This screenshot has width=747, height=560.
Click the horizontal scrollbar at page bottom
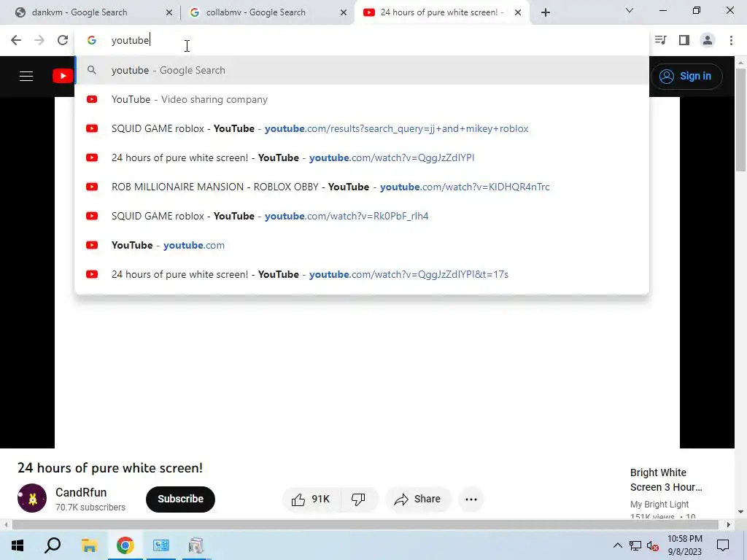pyautogui.click(x=365, y=525)
